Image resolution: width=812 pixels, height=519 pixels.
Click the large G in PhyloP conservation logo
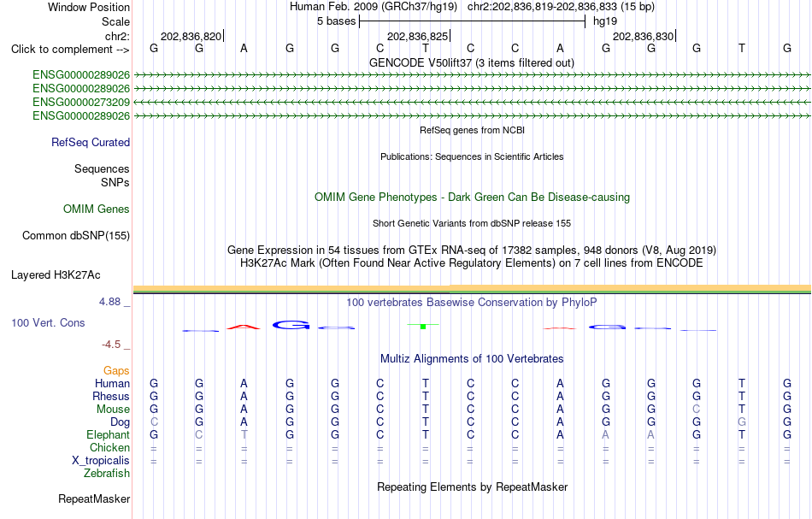pyautogui.click(x=291, y=325)
